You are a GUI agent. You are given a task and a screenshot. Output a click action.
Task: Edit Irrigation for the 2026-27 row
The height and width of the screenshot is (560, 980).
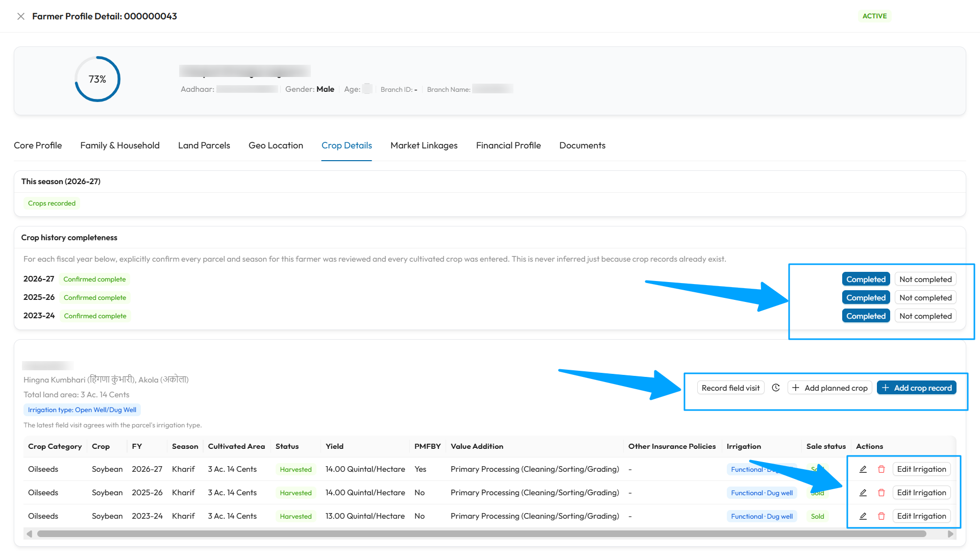921,469
